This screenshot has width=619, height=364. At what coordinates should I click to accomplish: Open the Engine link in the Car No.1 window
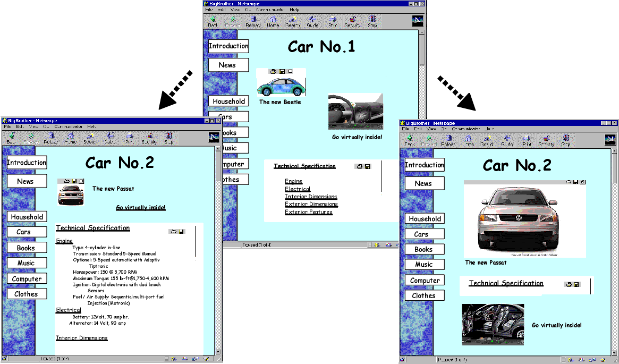(x=294, y=181)
